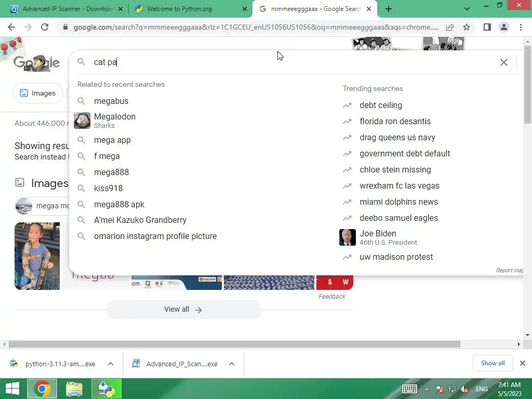Image resolution: width=532 pixels, height=399 pixels.
Task: Close the Advanced IP Scanner tab
Action: [121, 9]
